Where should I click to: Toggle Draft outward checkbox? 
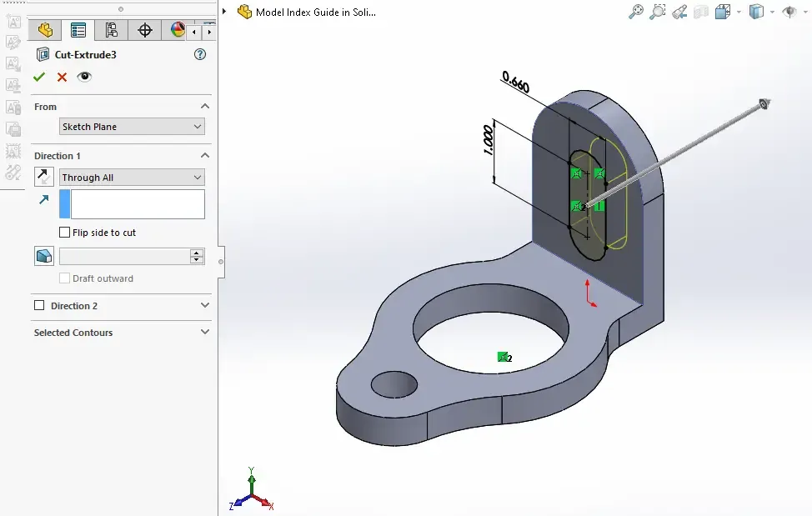[65, 278]
